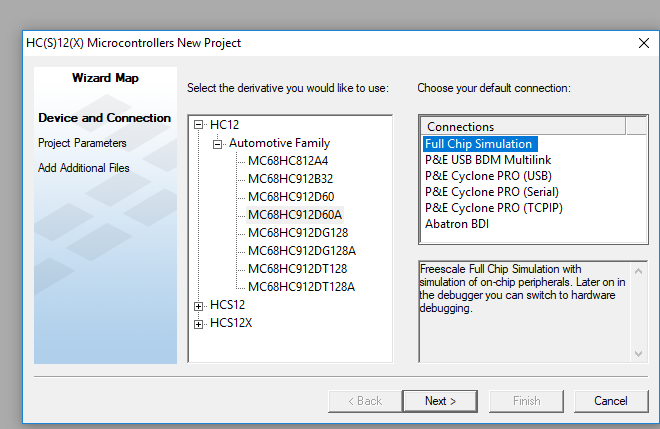Select the MC68HC912B32 derivative
The width and height of the screenshot is (660, 429).
(x=290, y=178)
